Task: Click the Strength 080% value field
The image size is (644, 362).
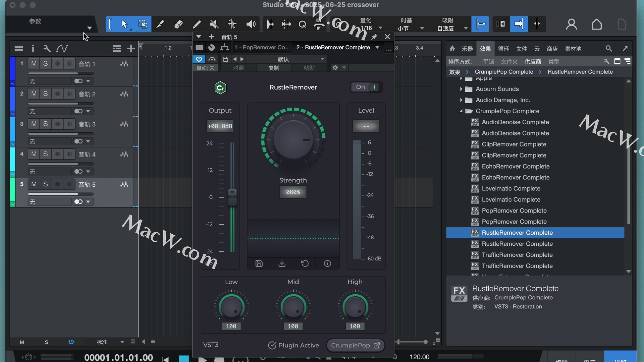Action: tap(293, 192)
